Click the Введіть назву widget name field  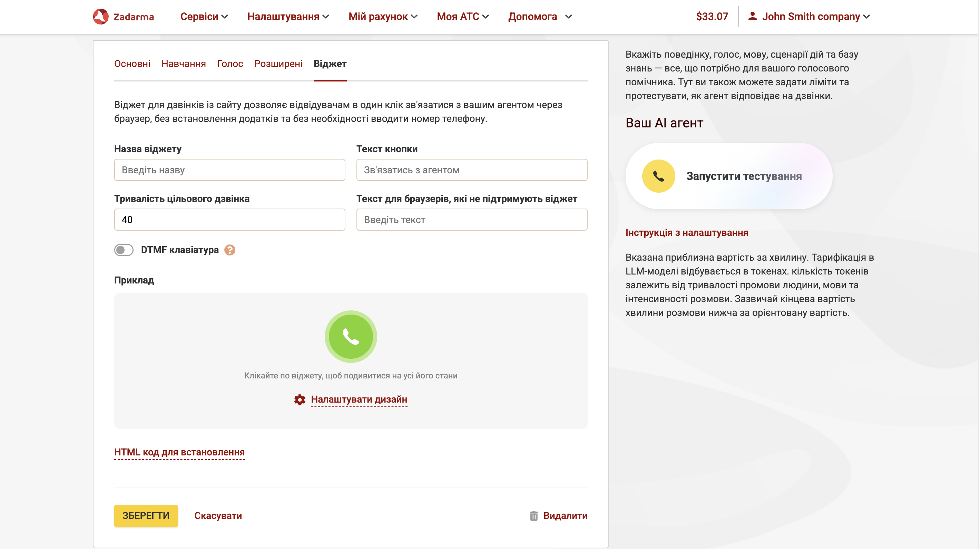[229, 170]
